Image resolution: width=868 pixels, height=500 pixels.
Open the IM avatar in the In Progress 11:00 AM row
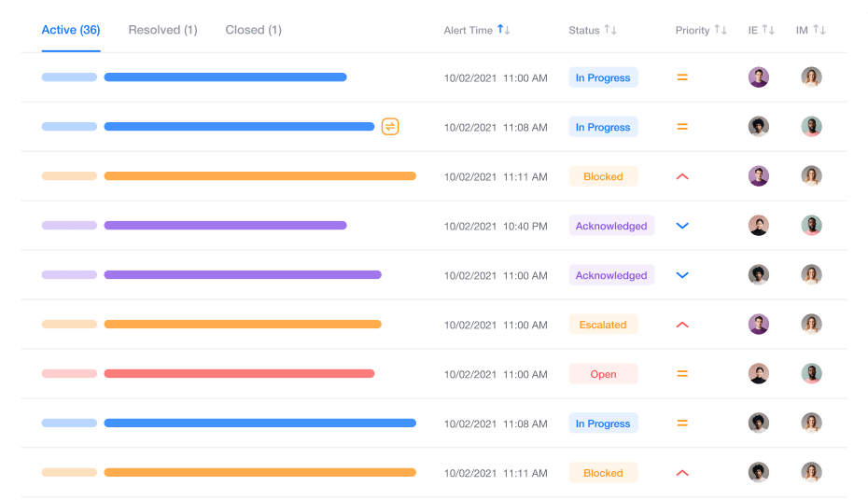[x=811, y=76]
